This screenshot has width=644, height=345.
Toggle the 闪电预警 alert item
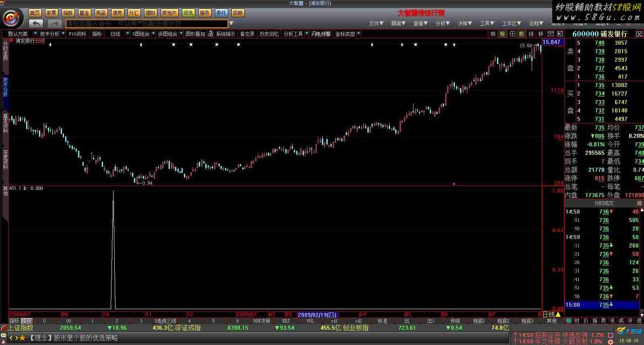[321, 34]
